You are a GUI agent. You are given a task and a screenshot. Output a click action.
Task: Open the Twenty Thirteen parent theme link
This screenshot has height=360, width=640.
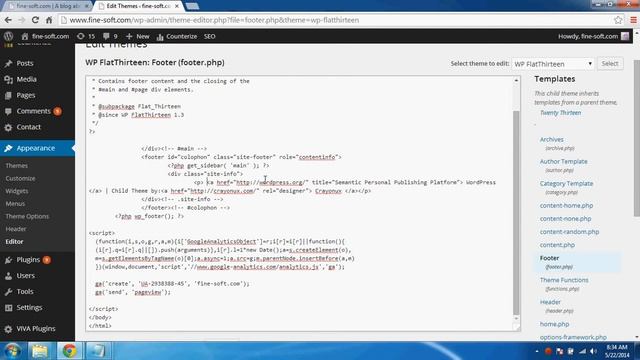click(560, 113)
